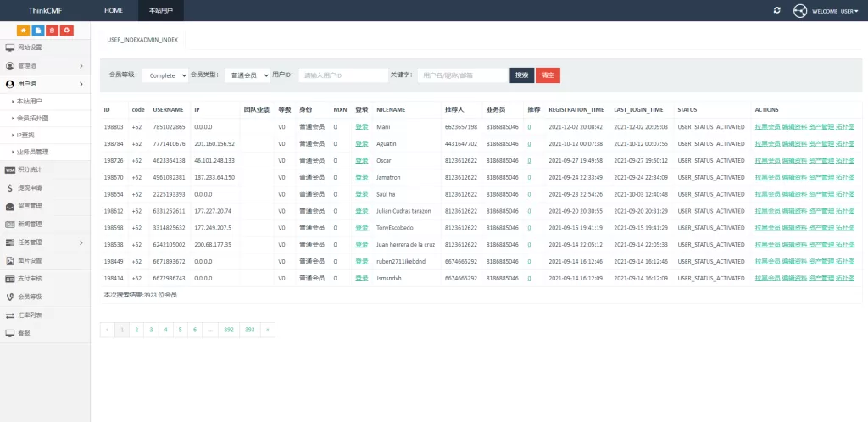Click the user avatar icon in header
This screenshot has width=868, height=422.
(x=799, y=11)
